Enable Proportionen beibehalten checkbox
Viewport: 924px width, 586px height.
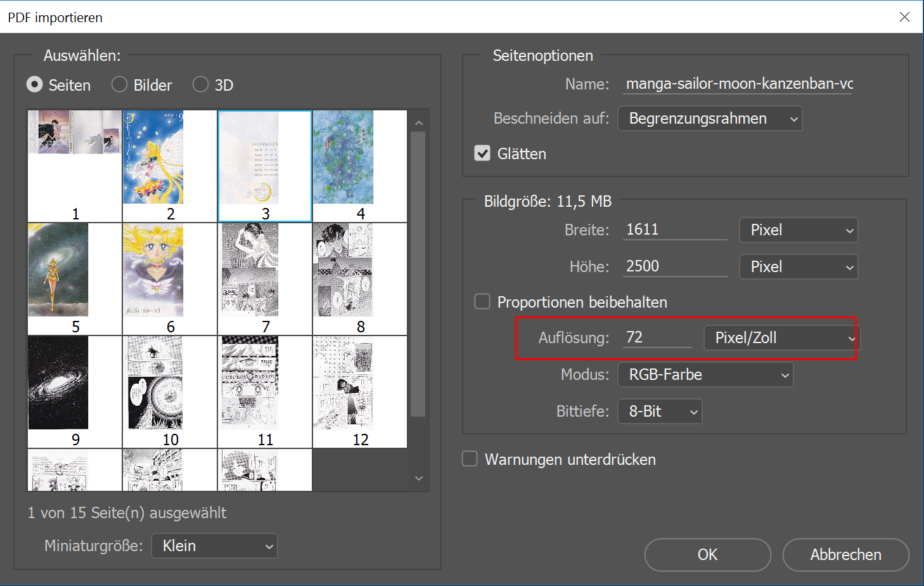482,302
